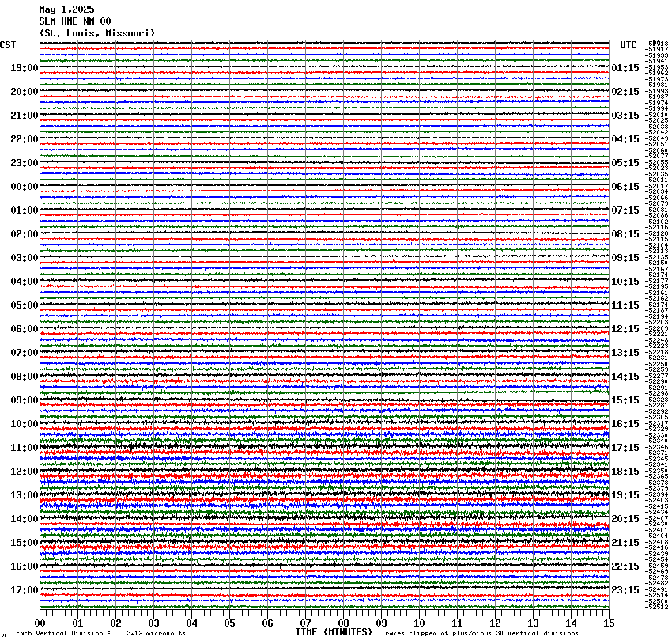Click the 20:15 UTC time label
Viewport: 672px width, 644px height.
click(625, 519)
